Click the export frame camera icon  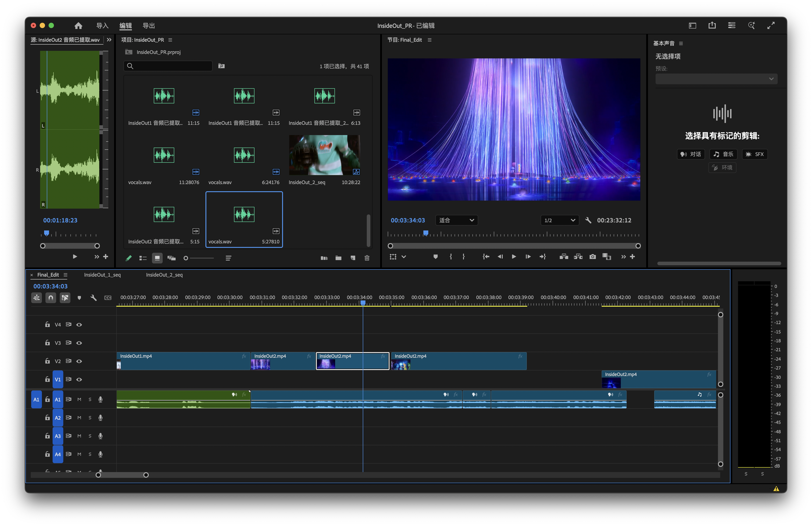click(x=593, y=257)
